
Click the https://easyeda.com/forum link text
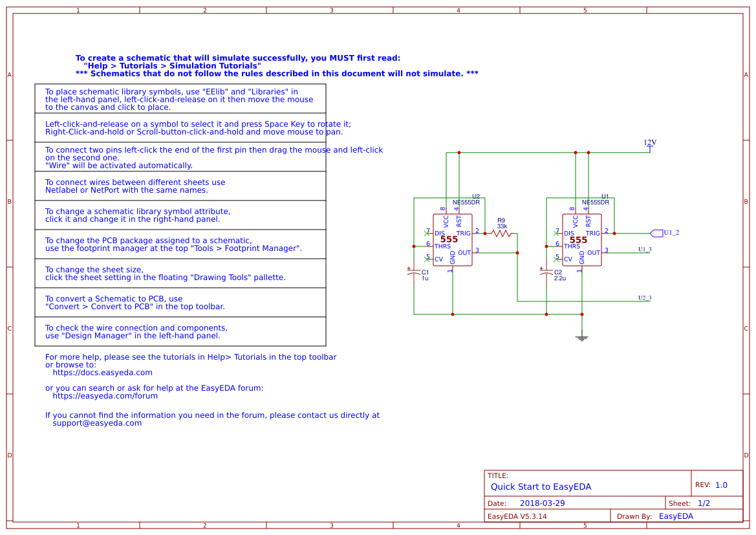tap(105, 395)
